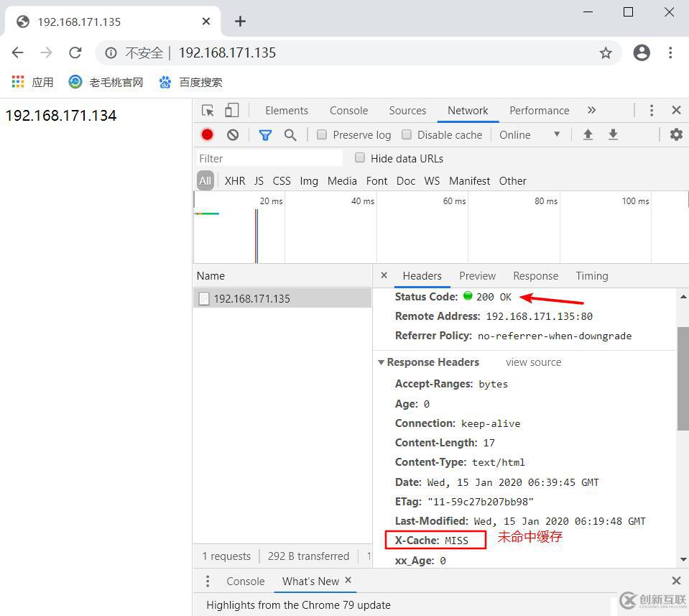Stop recording network log

207,134
